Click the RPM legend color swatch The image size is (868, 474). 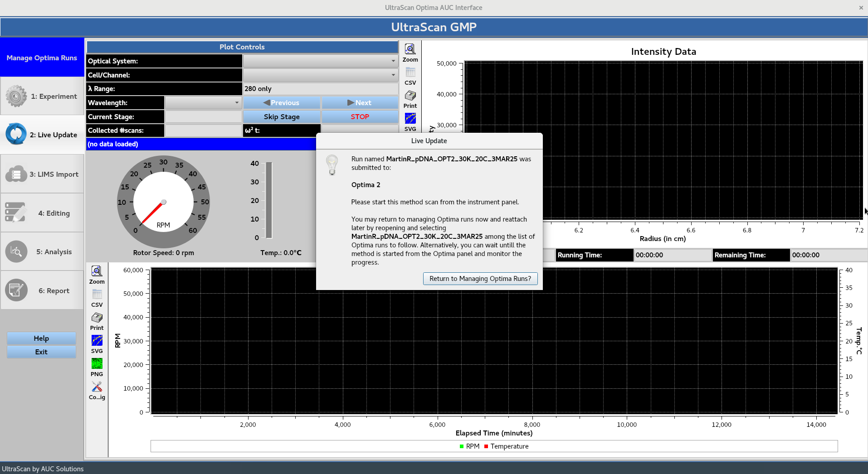click(x=461, y=446)
